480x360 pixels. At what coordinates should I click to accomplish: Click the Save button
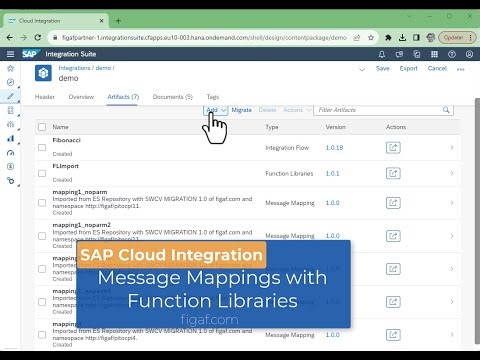[383, 68]
